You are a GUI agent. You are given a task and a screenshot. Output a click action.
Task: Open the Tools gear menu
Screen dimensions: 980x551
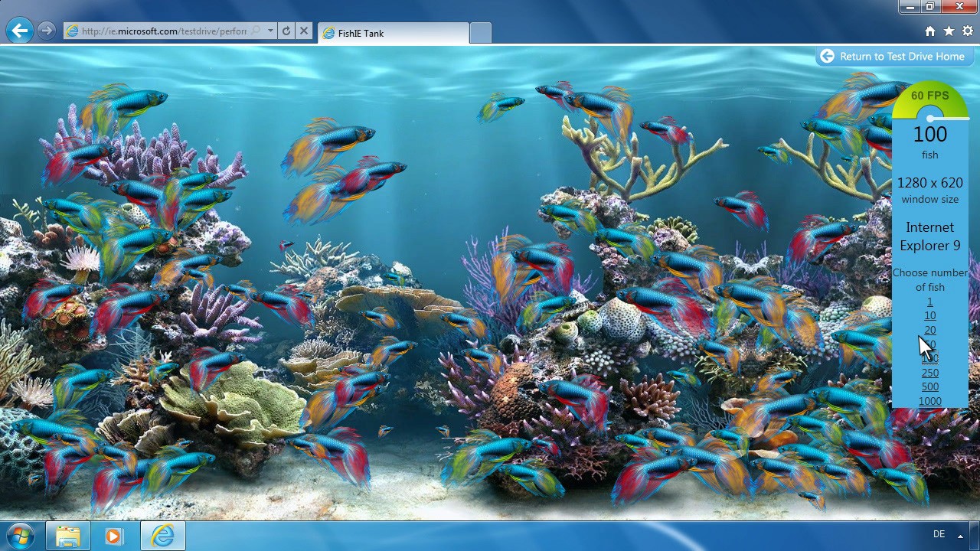click(x=967, y=31)
